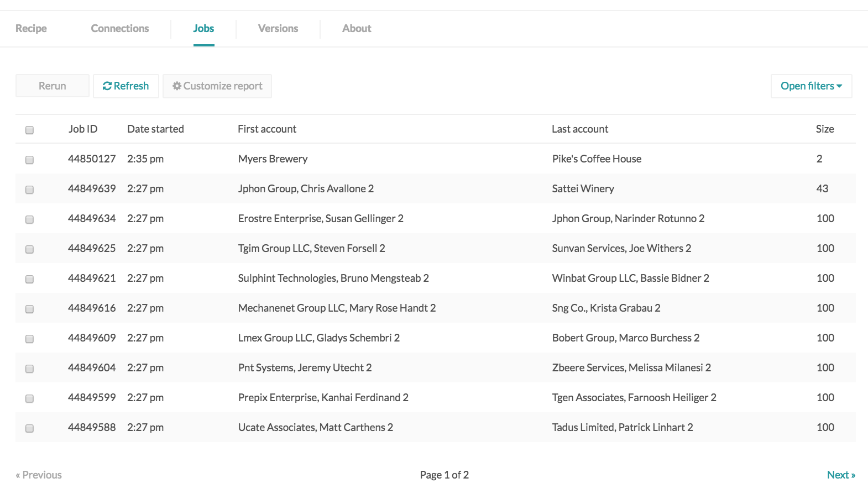Click the Date started column header
868x494 pixels.
click(x=155, y=129)
